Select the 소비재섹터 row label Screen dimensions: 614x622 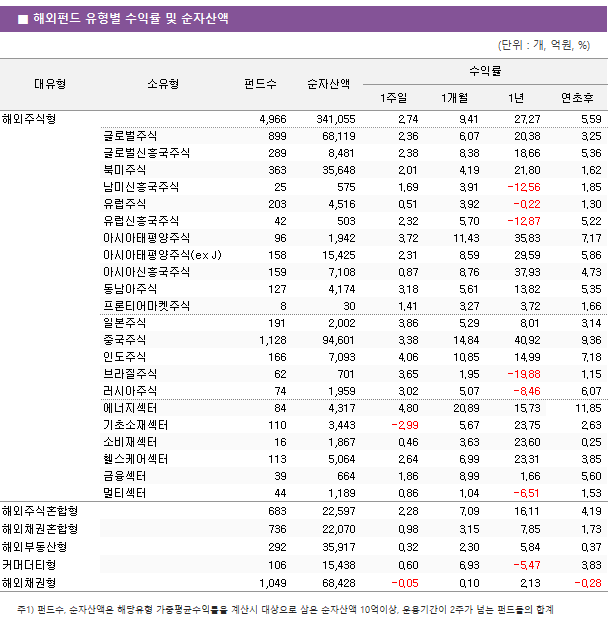(x=130, y=442)
